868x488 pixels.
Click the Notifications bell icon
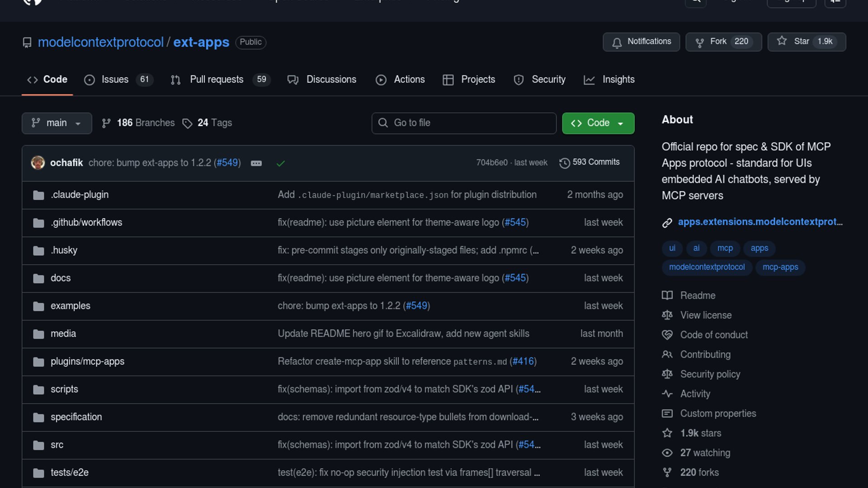point(617,42)
